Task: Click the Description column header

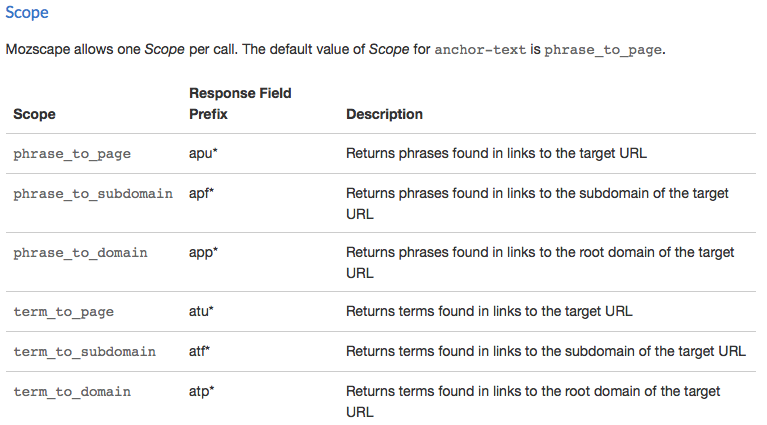Action: [384, 114]
